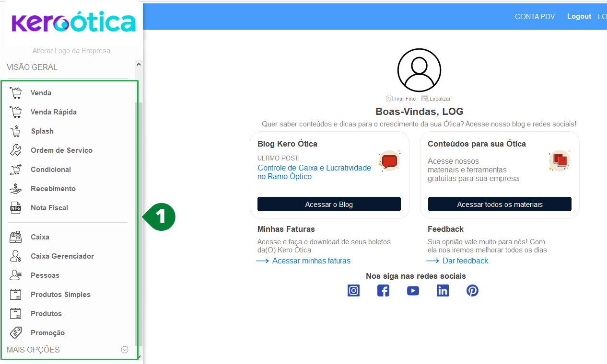Viewport: 607px width, 364px height.
Task: Open the Produtos Simples menu item
Action: point(60,294)
